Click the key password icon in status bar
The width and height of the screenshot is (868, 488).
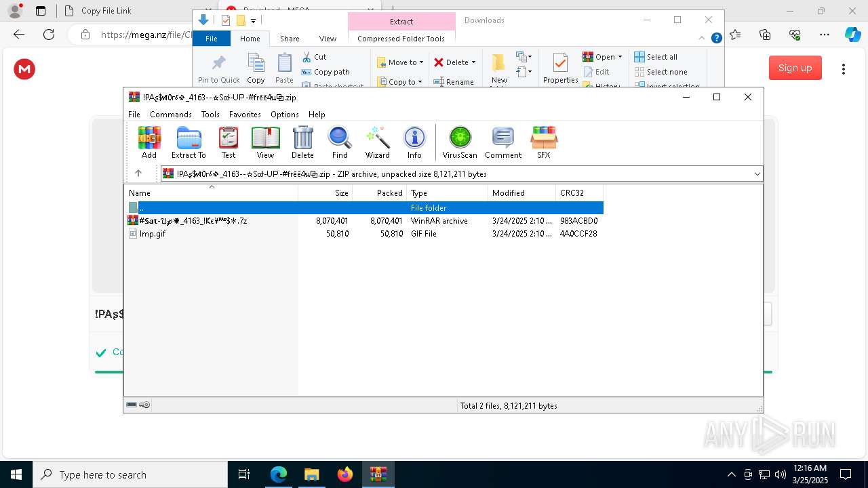(144, 405)
